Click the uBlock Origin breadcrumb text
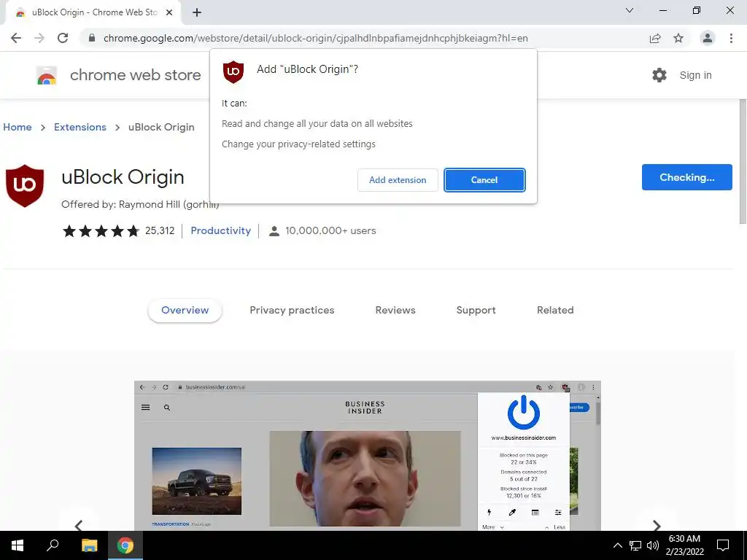Screen dimensions: 747x560 [x=161, y=127]
